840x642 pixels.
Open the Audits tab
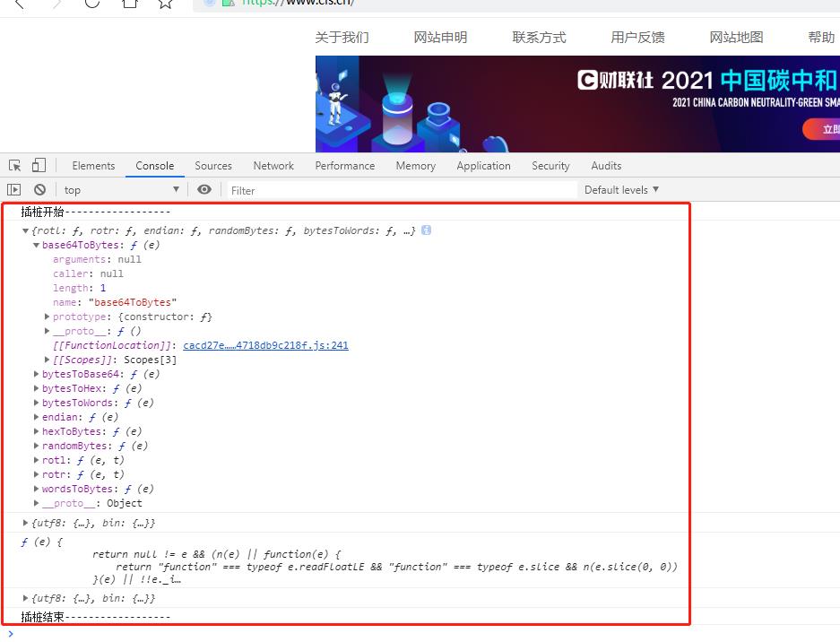606,166
